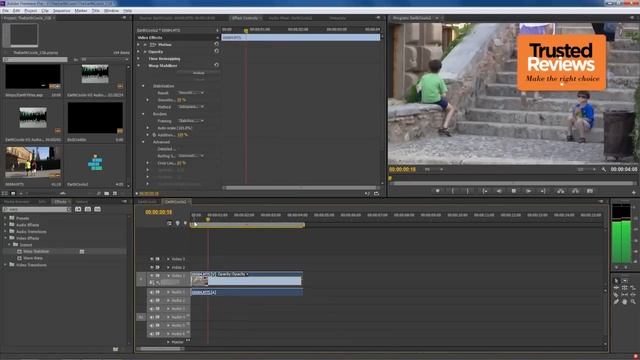Toggle the Opacity fx enable switch
Screen dimensions: 640x360
click(x=145, y=52)
